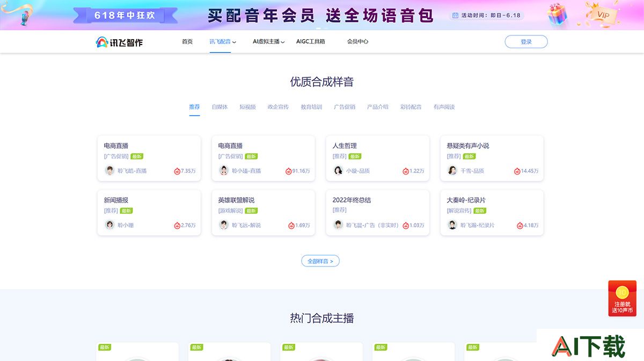Viewport: 644px width, 361px height.
Task: Open the 聆飞皓-直播 avatar
Action: pos(109,170)
